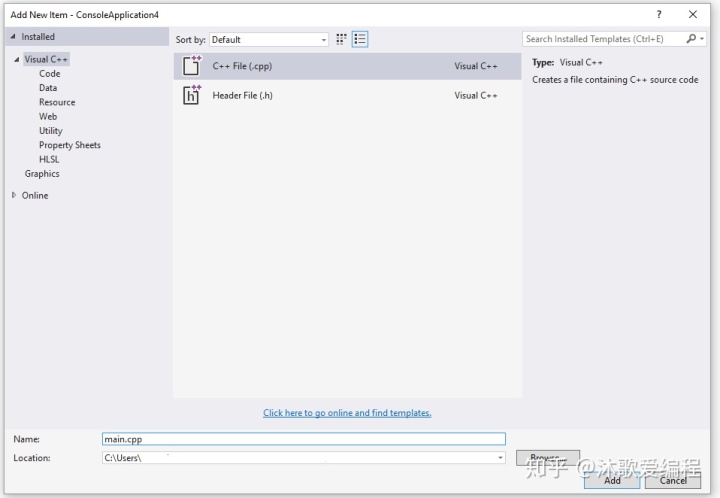Image resolution: width=720 pixels, height=498 pixels.
Task: Click the Add button
Action: pyautogui.click(x=612, y=480)
